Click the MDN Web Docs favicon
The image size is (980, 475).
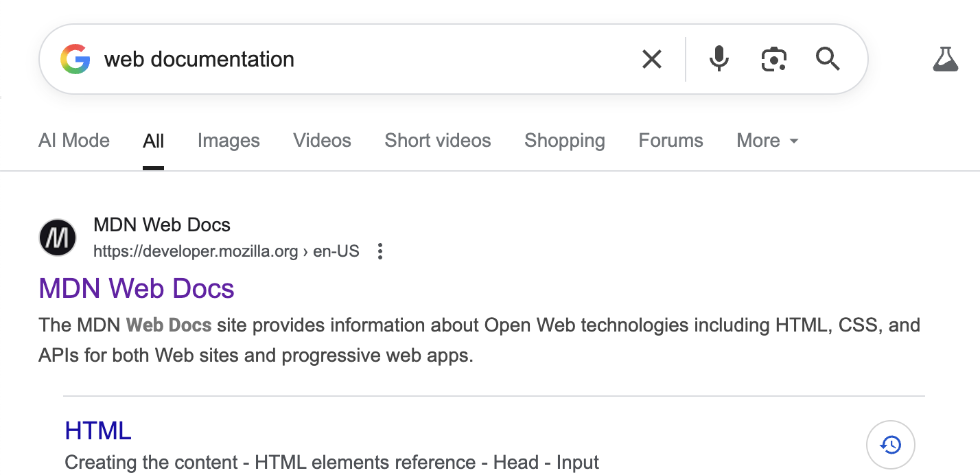[x=58, y=237]
